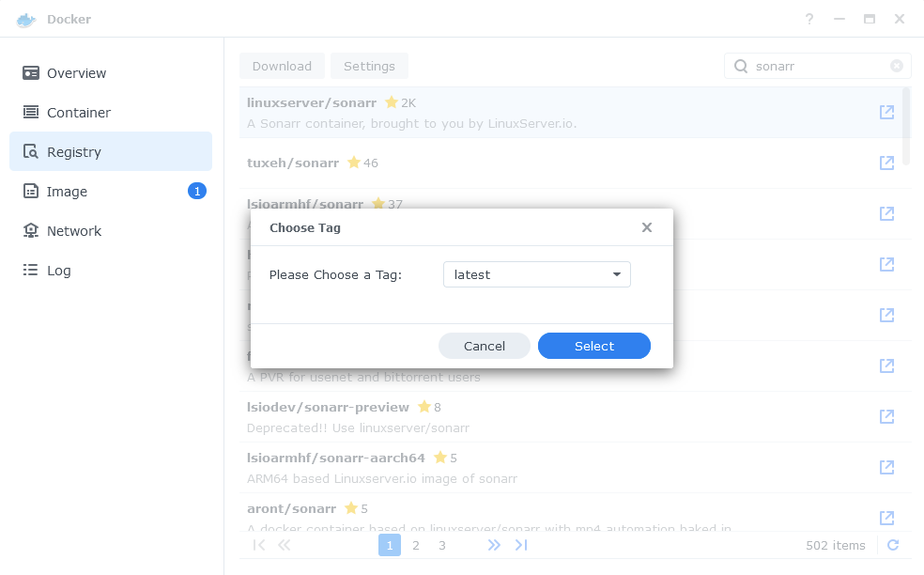The height and width of the screenshot is (575, 924).
Task: Expand the tag dropdown showing latest
Action: (x=537, y=275)
